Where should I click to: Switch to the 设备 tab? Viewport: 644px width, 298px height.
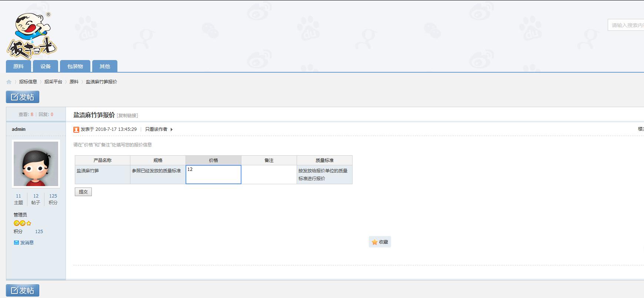pos(46,66)
